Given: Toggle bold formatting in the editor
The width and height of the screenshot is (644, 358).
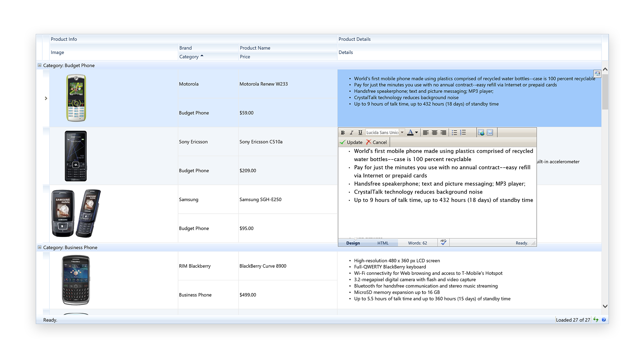Looking at the screenshot, I should pyautogui.click(x=343, y=132).
